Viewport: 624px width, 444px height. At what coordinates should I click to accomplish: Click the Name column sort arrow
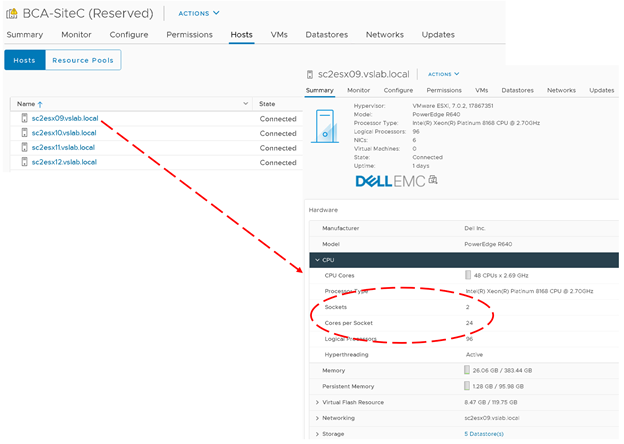[x=40, y=104]
